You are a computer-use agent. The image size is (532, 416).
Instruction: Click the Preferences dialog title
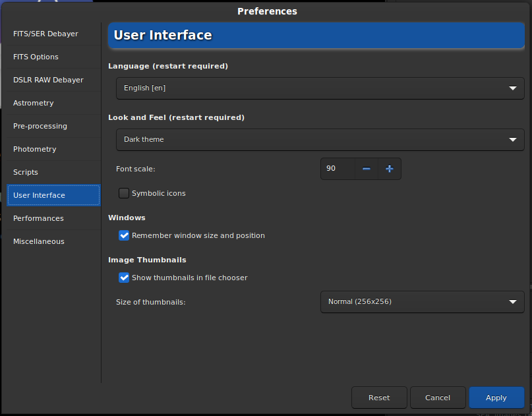[267, 11]
